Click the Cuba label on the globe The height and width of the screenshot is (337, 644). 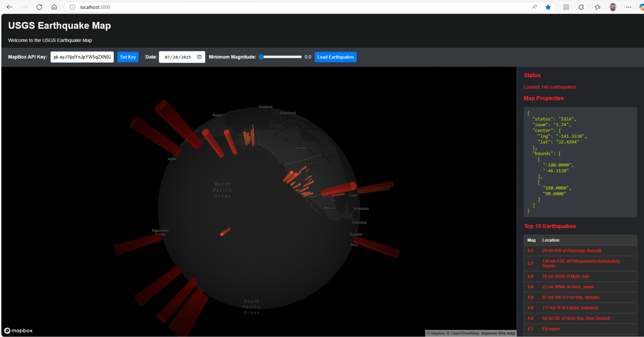click(353, 195)
